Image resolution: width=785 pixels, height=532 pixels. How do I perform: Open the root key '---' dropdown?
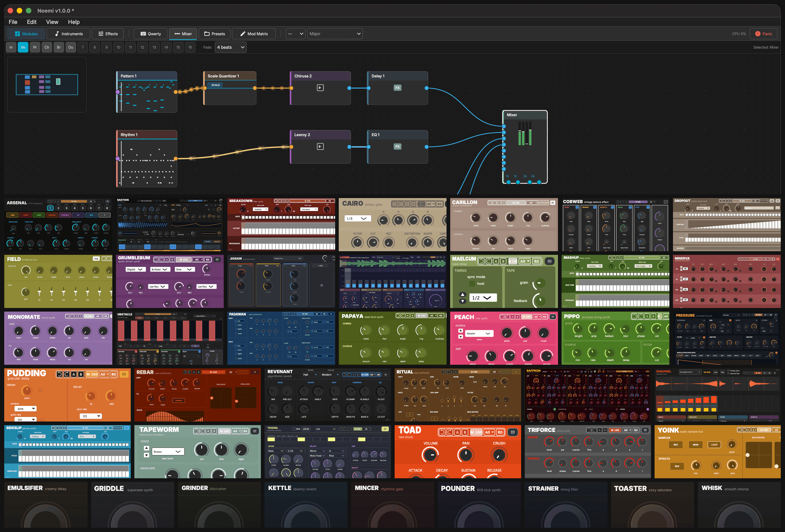point(296,34)
